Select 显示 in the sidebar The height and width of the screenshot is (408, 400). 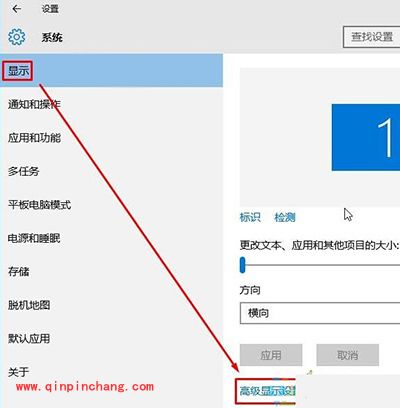tap(111, 70)
